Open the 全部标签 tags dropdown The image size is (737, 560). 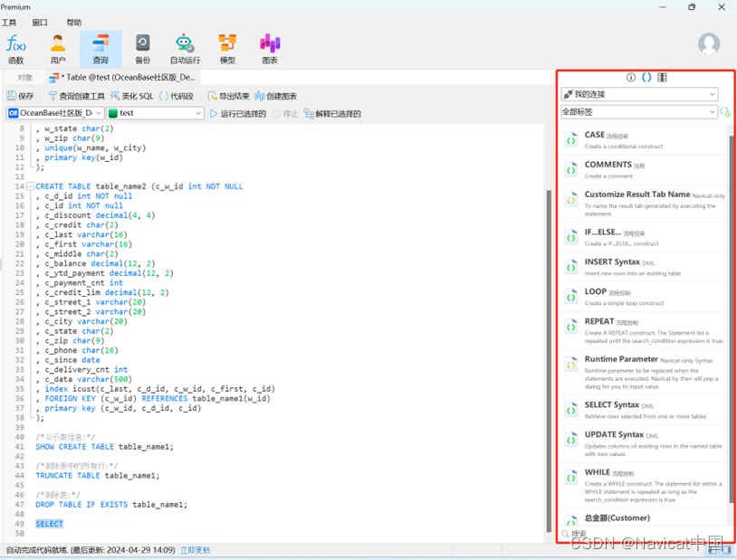click(x=639, y=112)
